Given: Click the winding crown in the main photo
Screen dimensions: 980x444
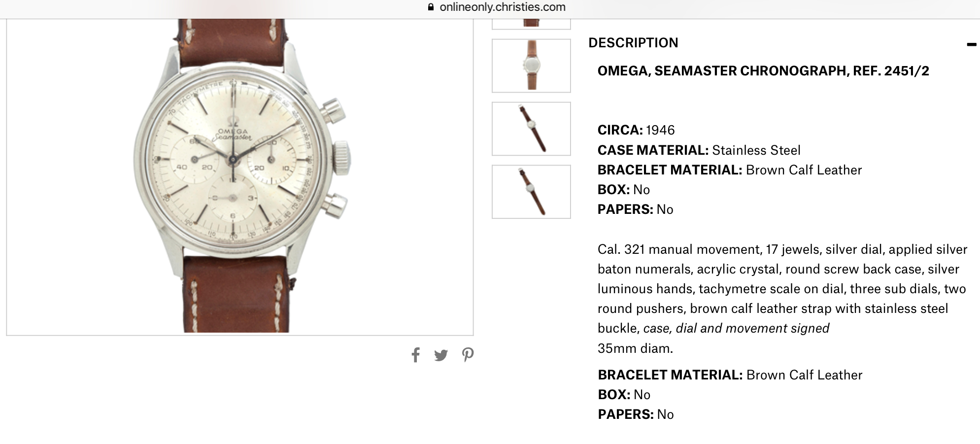Looking at the screenshot, I should coord(341,158).
